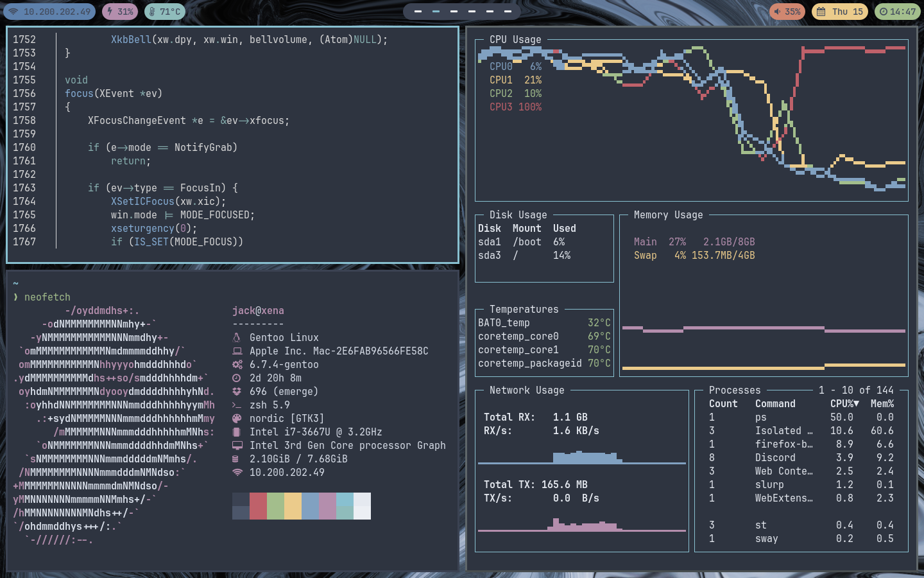
Task: Click the coretemp_core0 temperature row
Action: point(544,336)
